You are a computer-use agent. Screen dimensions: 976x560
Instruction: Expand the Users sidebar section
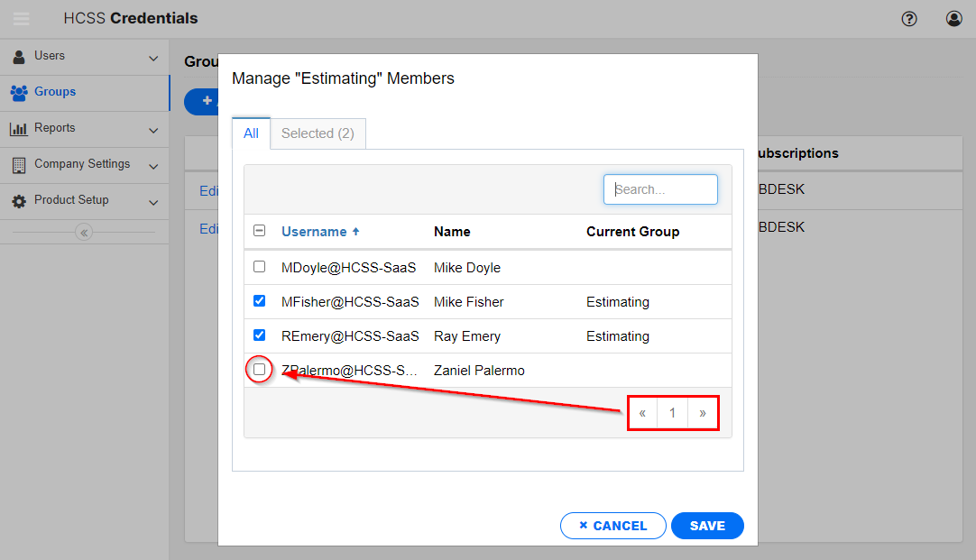[x=153, y=56]
